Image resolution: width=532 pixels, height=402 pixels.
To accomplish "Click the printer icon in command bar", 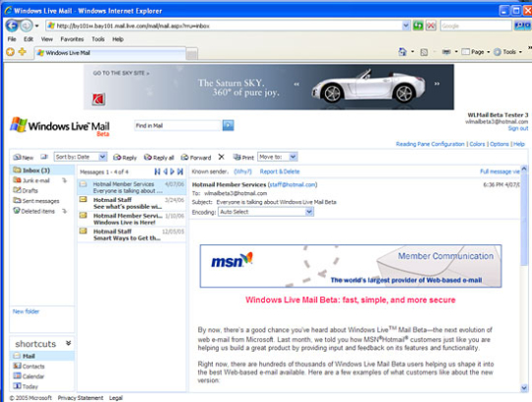I will pos(446,52).
